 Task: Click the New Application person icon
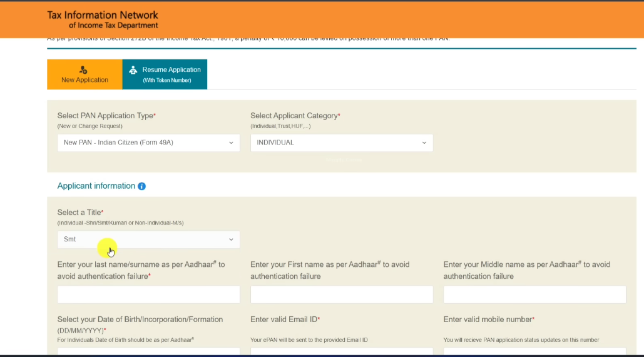[x=84, y=69]
